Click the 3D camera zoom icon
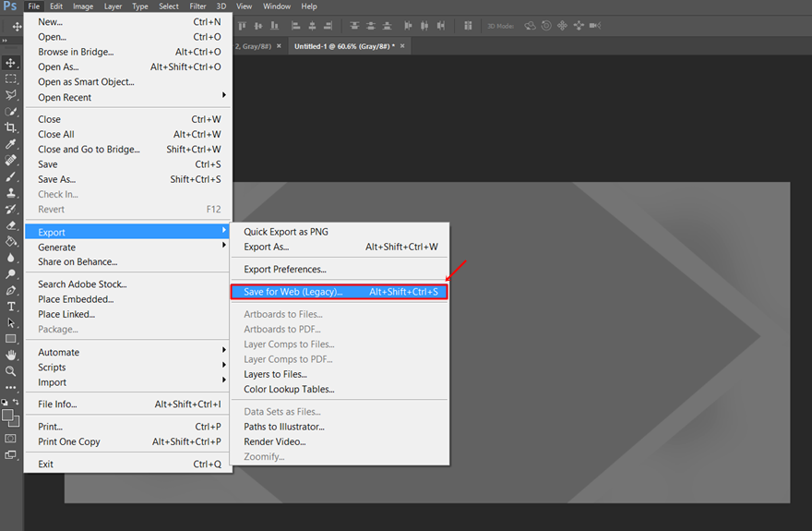 (595, 25)
